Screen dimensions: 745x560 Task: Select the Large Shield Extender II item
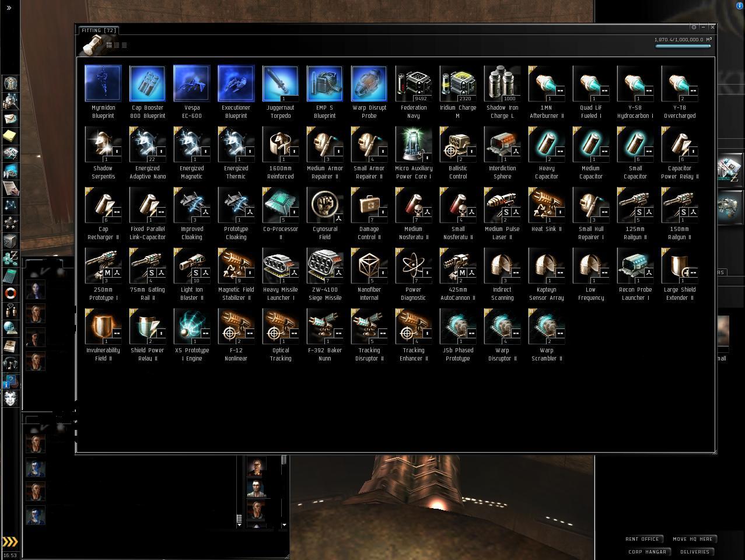[680, 273]
